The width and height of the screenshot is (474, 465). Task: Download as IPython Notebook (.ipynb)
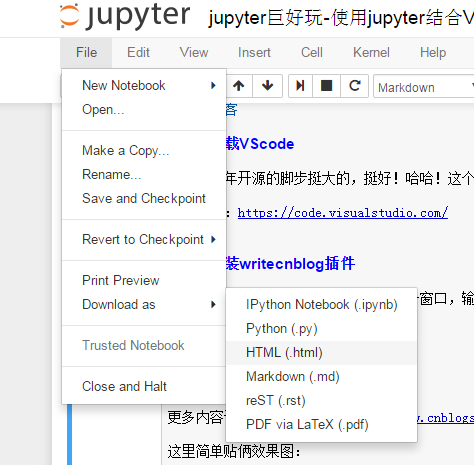pyautogui.click(x=321, y=305)
